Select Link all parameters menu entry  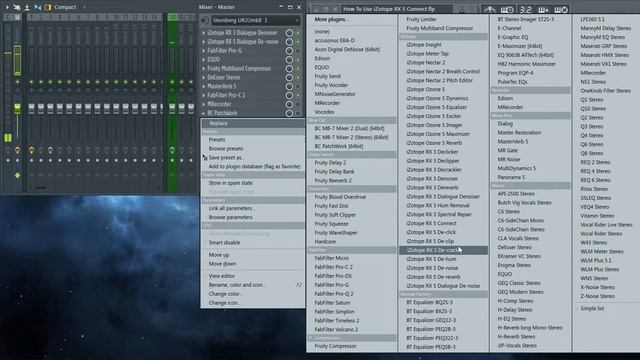point(231,208)
